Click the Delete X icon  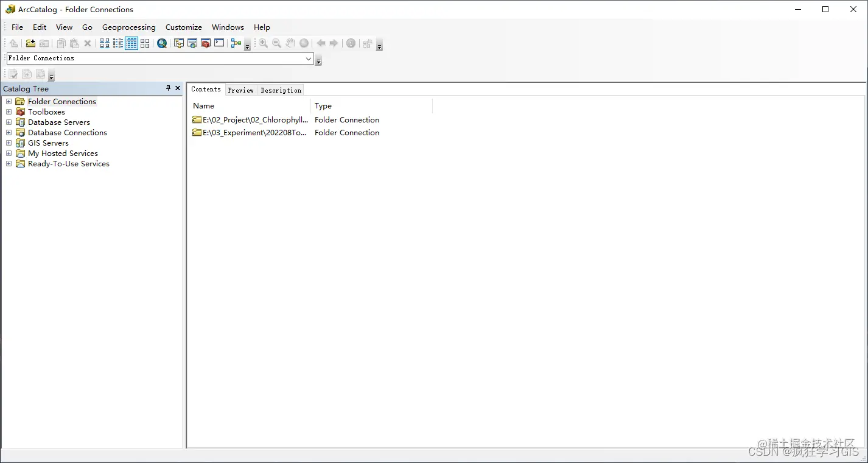(88, 43)
